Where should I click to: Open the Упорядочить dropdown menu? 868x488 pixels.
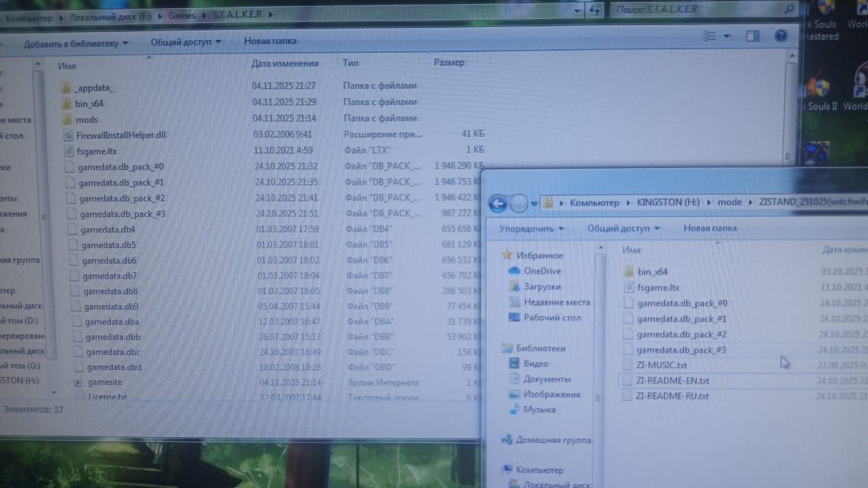click(x=532, y=228)
